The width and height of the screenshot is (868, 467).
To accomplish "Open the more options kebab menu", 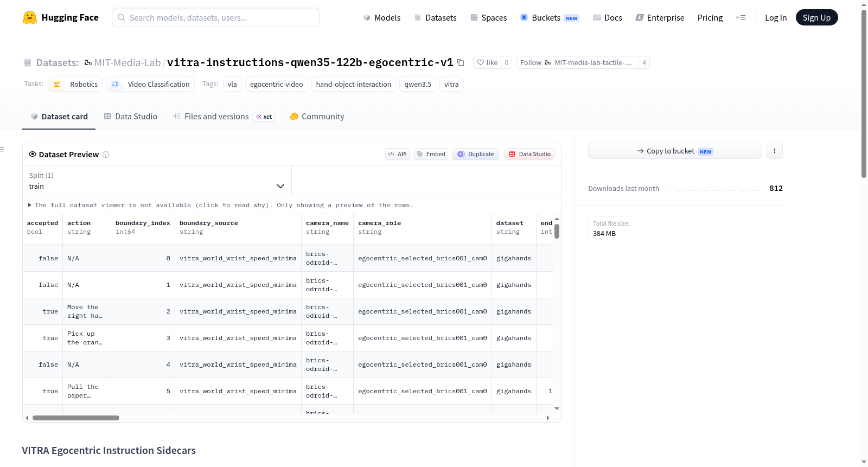I will click(775, 151).
